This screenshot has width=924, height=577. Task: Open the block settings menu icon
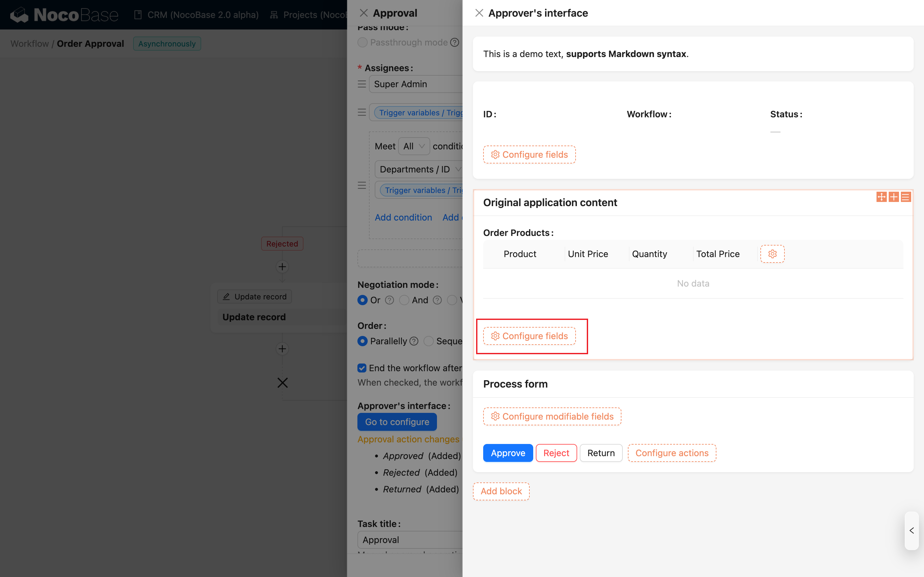pyautogui.click(x=906, y=197)
